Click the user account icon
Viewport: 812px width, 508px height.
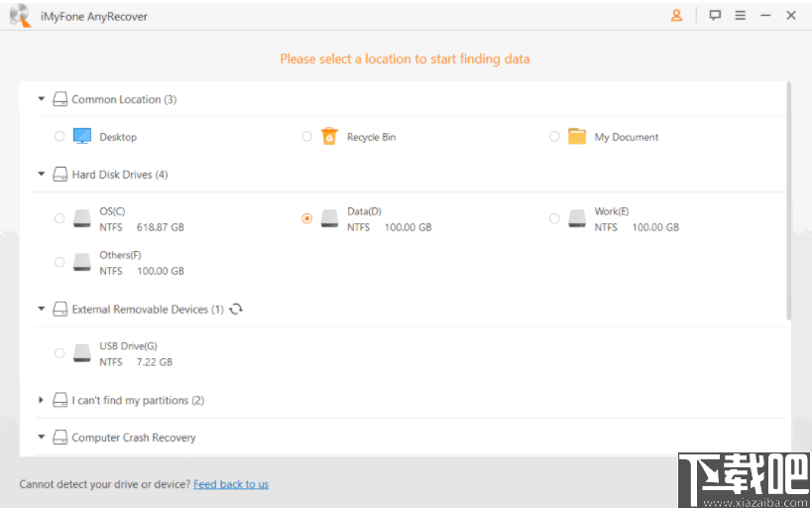pos(676,16)
